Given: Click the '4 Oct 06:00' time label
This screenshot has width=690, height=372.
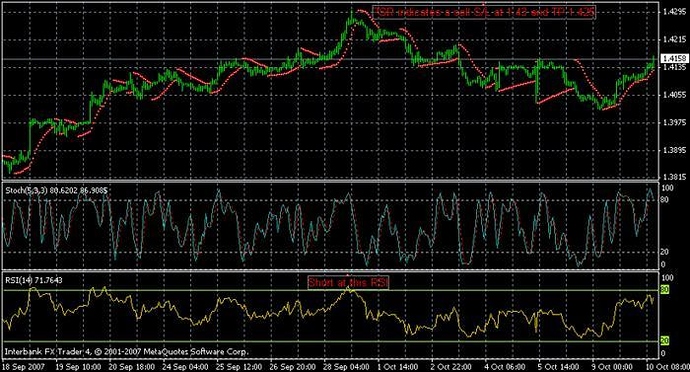Looking at the screenshot, I should [x=505, y=366].
